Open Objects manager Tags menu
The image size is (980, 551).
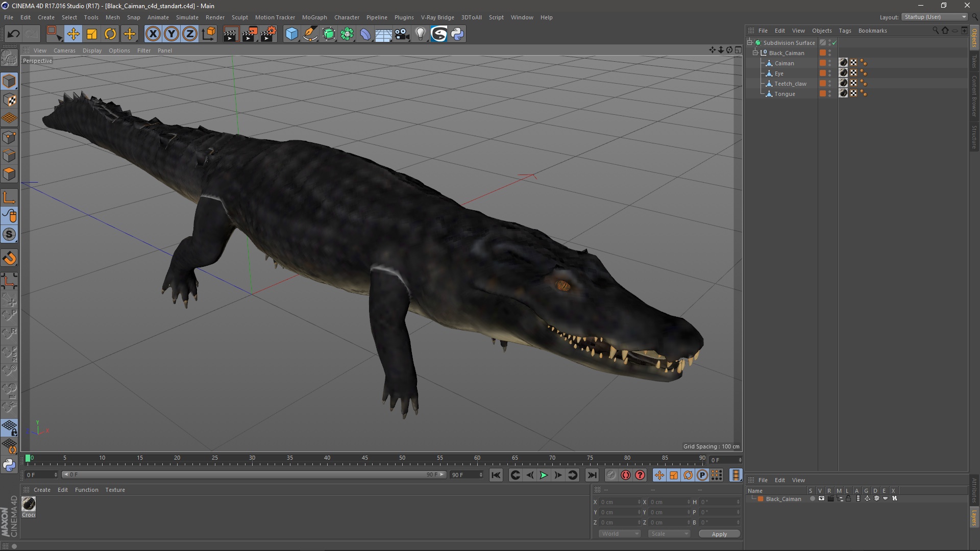click(845, 31)
